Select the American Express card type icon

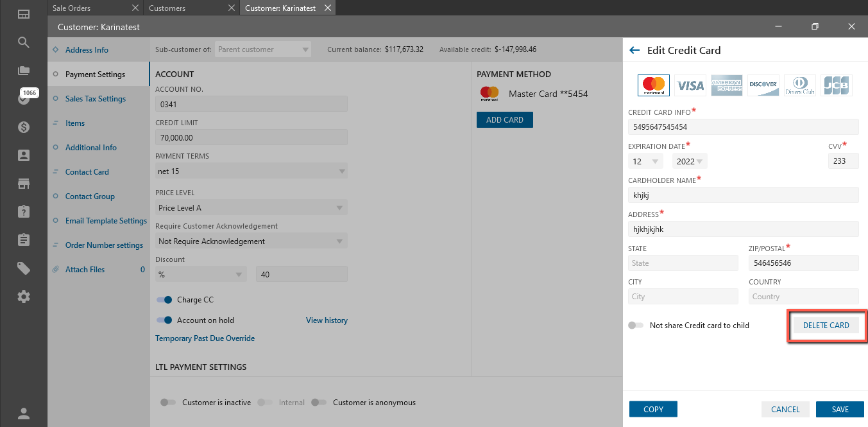click(x=727, y=85)
